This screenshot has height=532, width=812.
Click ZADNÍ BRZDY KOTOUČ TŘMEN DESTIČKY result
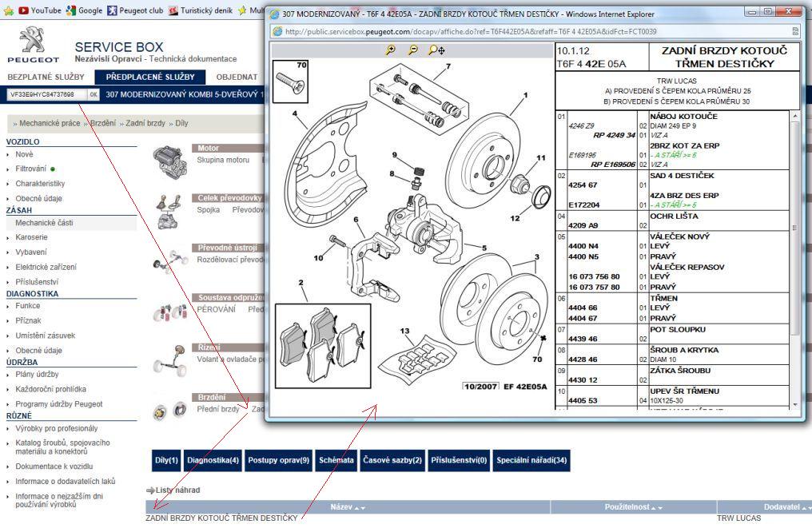click(221, 518)
